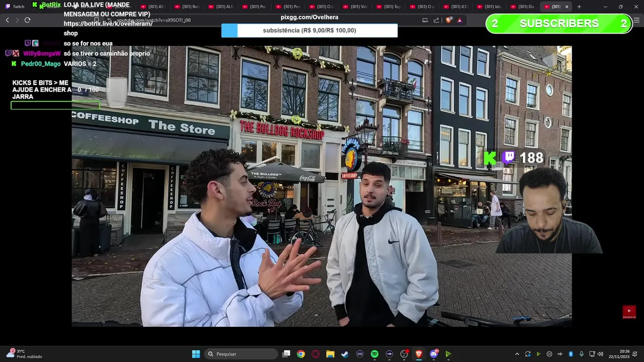Go back in the browser
Viewport: 644px width, 362px height.
point(7,20)
